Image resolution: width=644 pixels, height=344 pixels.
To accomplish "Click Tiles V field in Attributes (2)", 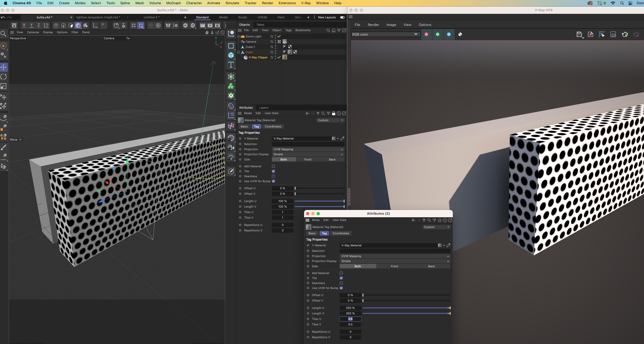I will [x=350, y=324].
